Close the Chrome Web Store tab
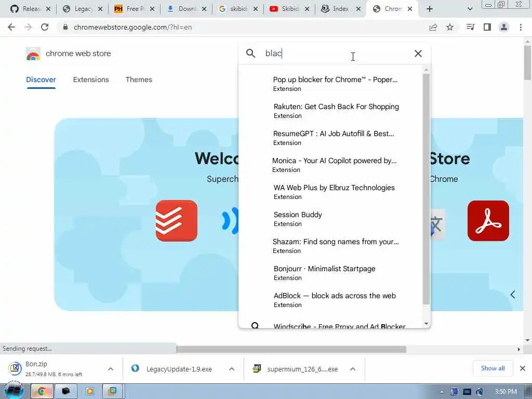532x399 pixels. 410,9
